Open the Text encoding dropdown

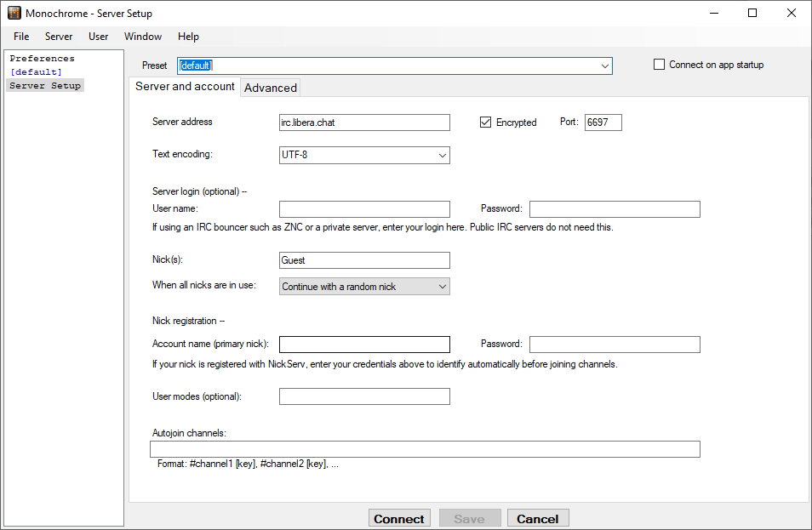coord(442,156)
